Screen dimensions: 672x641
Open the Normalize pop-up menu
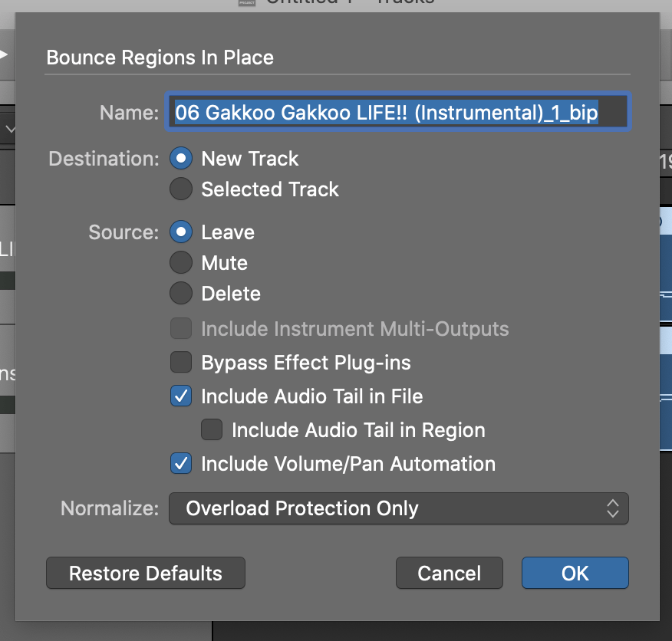[398, 508]
